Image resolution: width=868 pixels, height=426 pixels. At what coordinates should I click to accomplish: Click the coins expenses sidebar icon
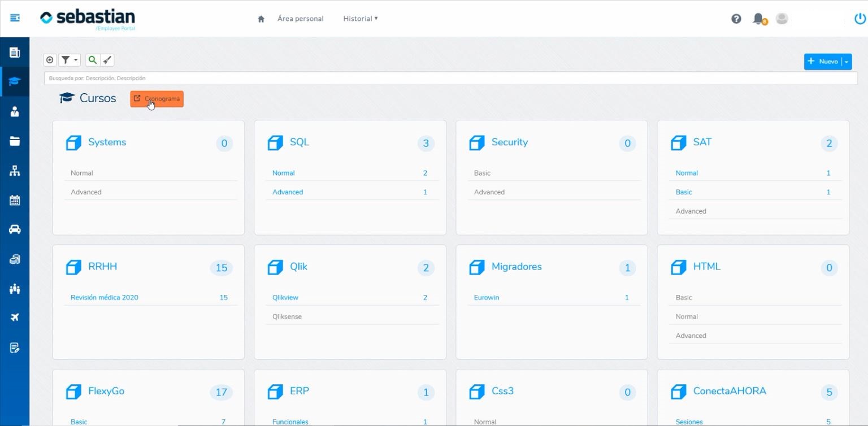coord(15,259)
